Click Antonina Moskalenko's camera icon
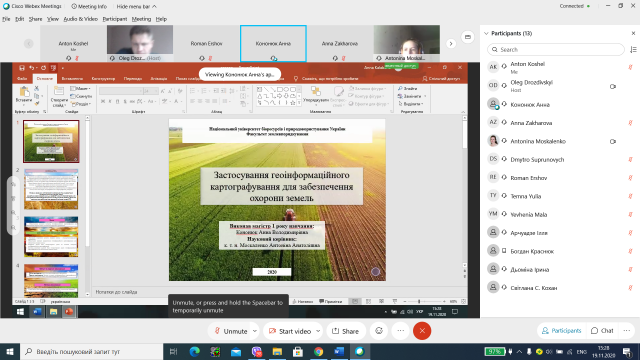The image size is (640, 360). click(x=613, y=142)
